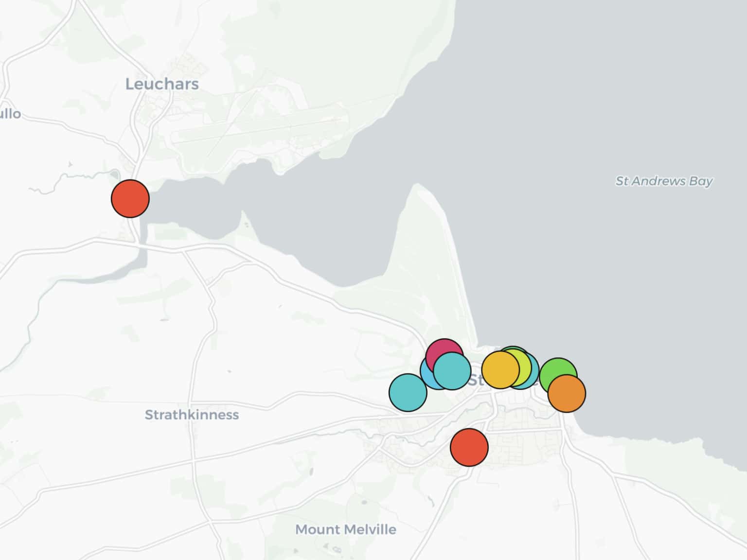
Task: Click the red marker near Leuchars bridge
Action: [x=130, y=198]
